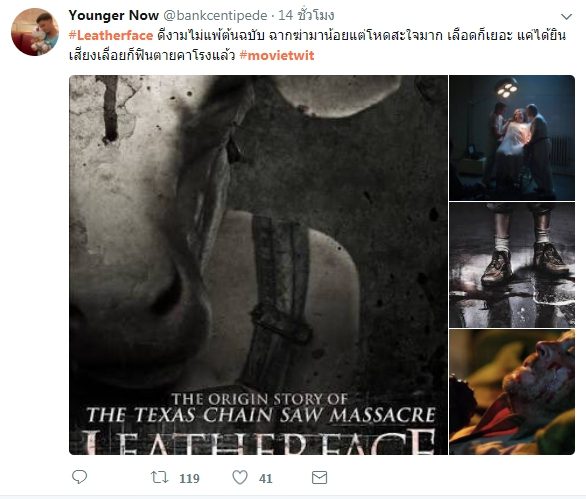Click the LEATHERFACE title at poster bottom
Viewport: 586px width, 499px height.
coord(258,442)
